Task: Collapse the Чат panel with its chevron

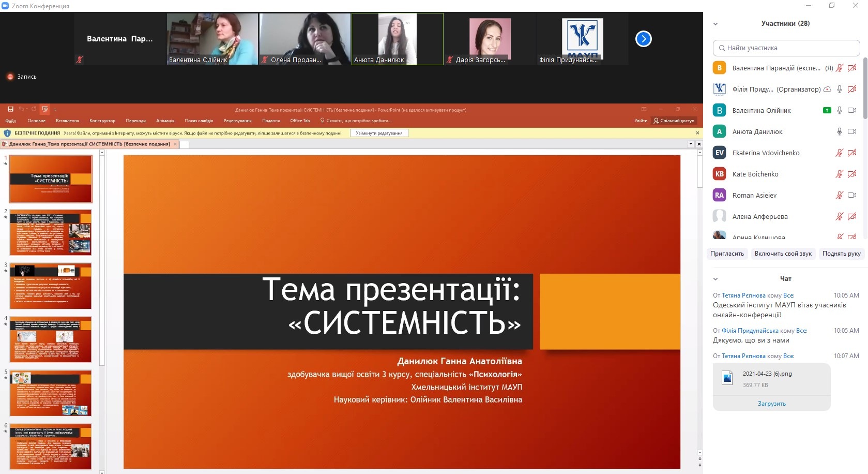Action: coord(715,279)
